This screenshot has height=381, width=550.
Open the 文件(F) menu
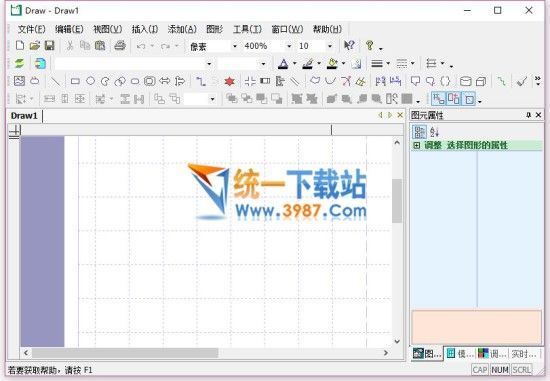[32, 29]
